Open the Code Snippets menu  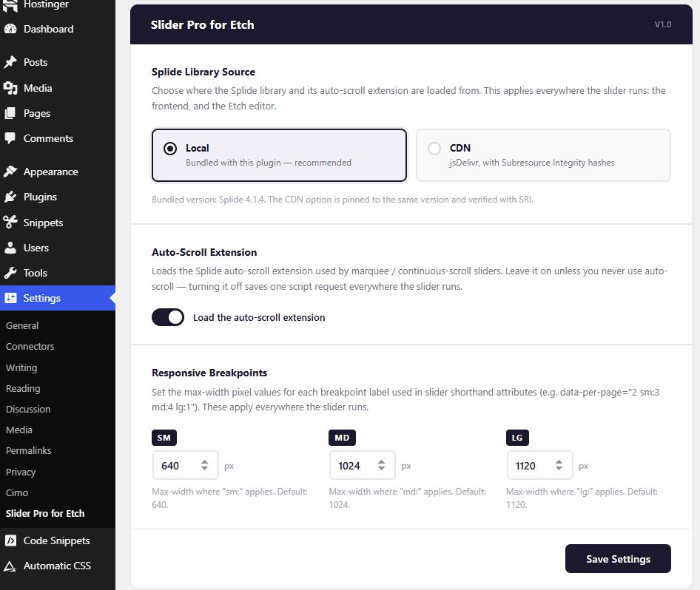click(x=58, y=540)
